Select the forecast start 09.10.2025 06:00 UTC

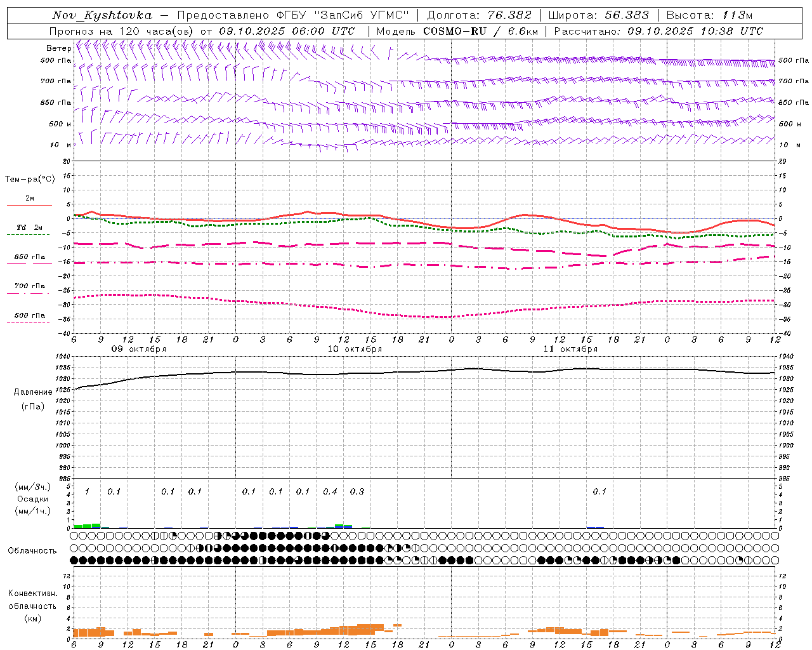pos(287,30)
